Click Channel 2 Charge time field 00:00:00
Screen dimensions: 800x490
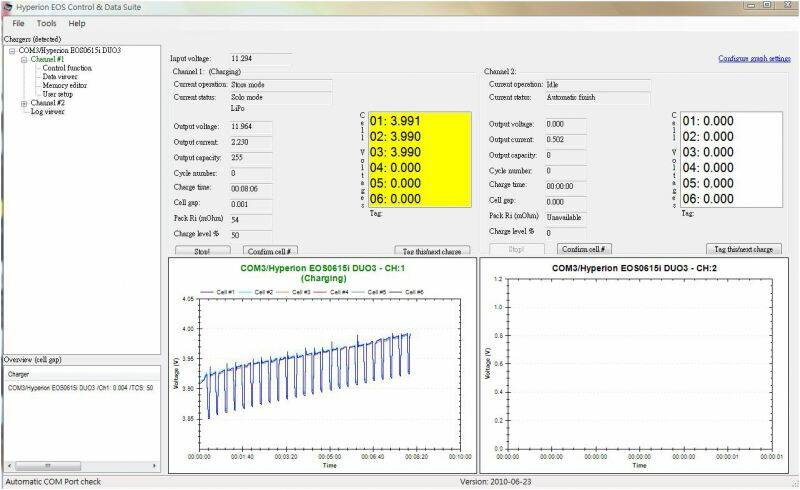565,186
